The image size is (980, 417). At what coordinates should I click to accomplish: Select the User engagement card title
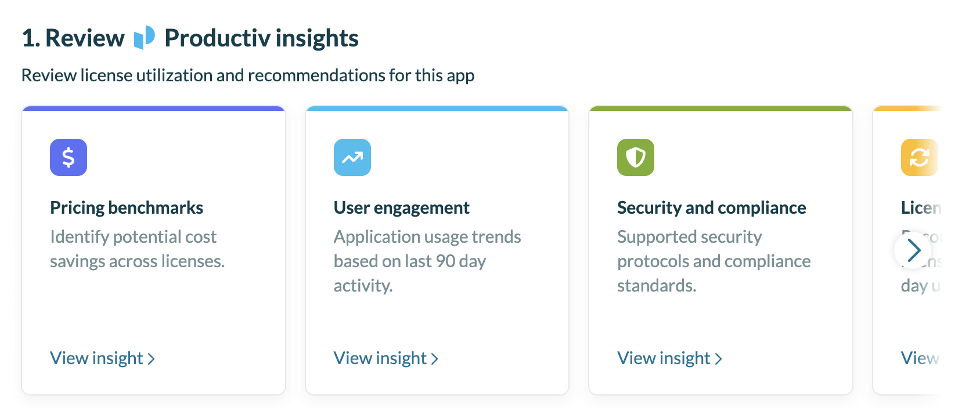pyautogui.click(x=401, y=208)
